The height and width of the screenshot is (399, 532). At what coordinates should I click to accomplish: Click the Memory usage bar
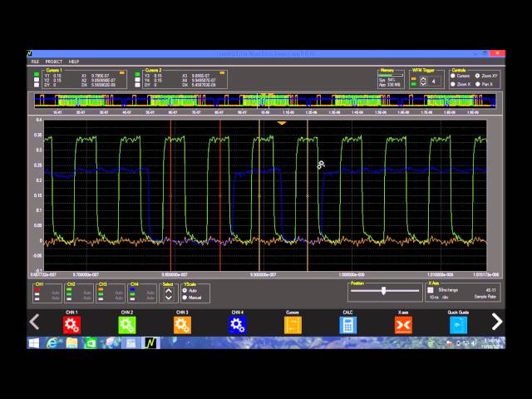pyautogui.click(x=391, y=76)
